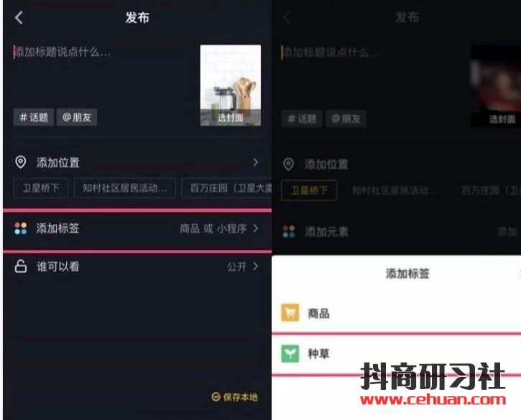
Task: Open 商品 或 小程序 tag chevron
Action: tap(256, 228)
